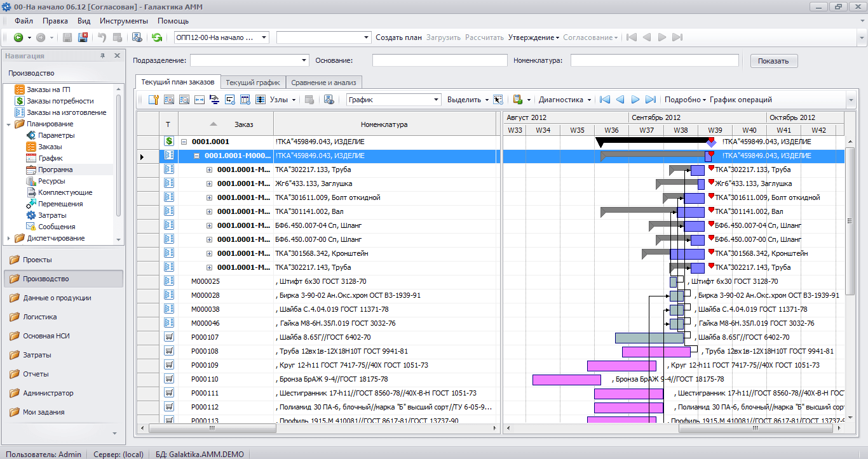
Task: Open the Диагностика dropdown menu
Action: [x=565, y=100]
